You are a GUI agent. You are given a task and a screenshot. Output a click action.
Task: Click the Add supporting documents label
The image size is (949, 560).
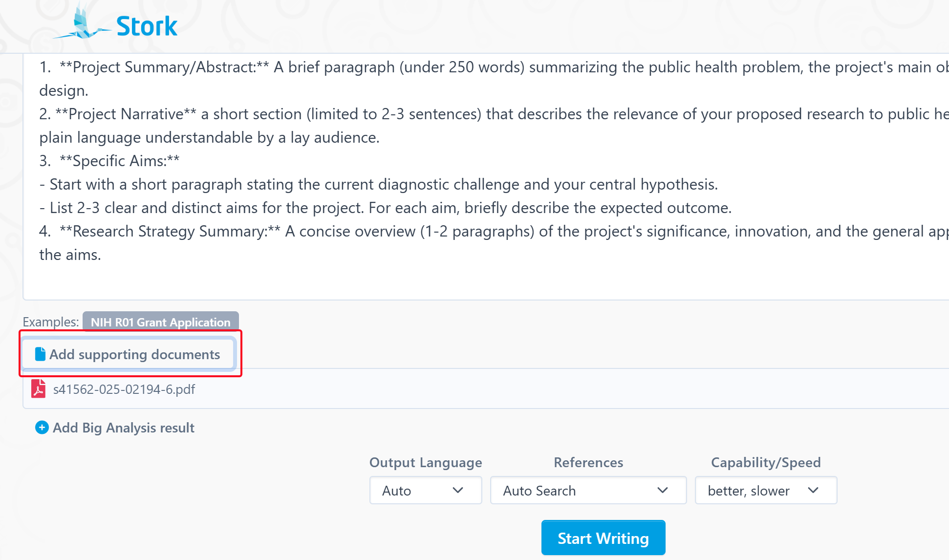(x=134, y=354)
